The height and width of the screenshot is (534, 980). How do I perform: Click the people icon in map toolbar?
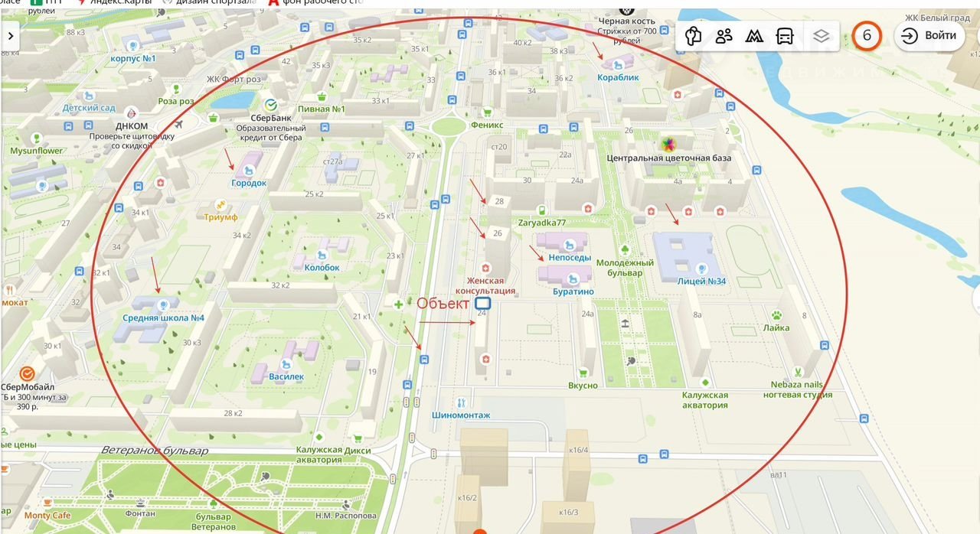724,36
